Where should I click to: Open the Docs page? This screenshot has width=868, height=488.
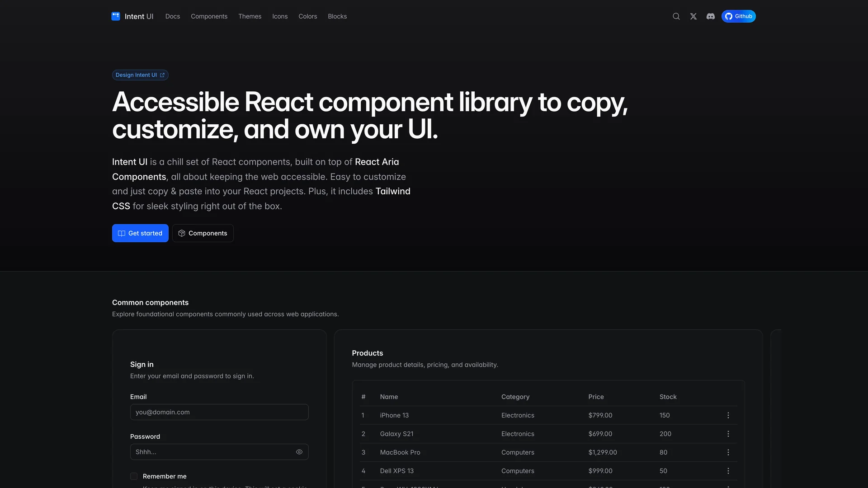172,16
